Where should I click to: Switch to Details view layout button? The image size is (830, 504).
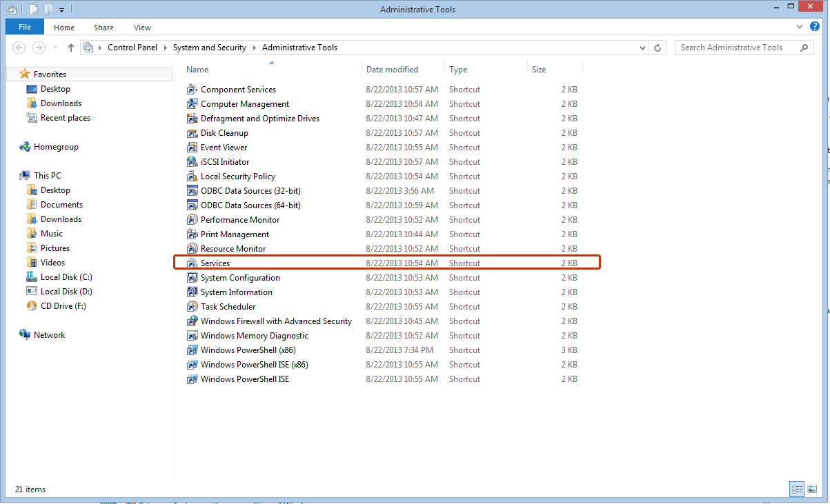pos(798,490)
